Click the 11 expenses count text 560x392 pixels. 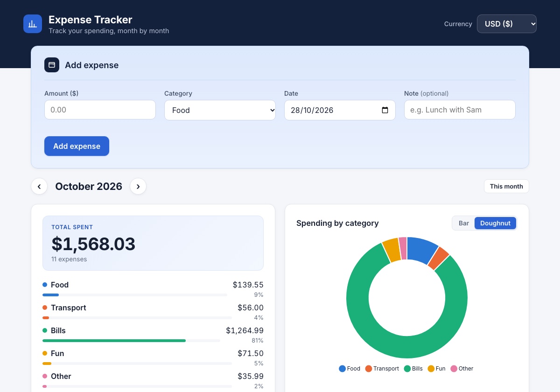tap(69, 259)
